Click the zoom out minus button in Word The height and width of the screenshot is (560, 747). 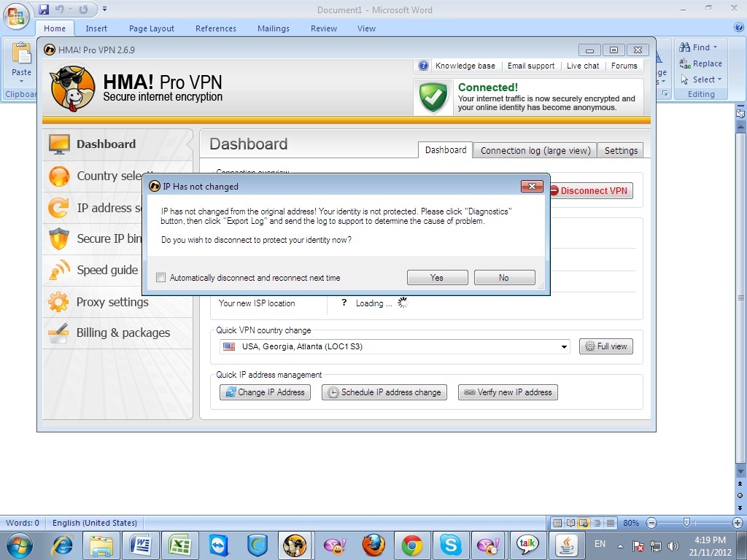(651, 523)
